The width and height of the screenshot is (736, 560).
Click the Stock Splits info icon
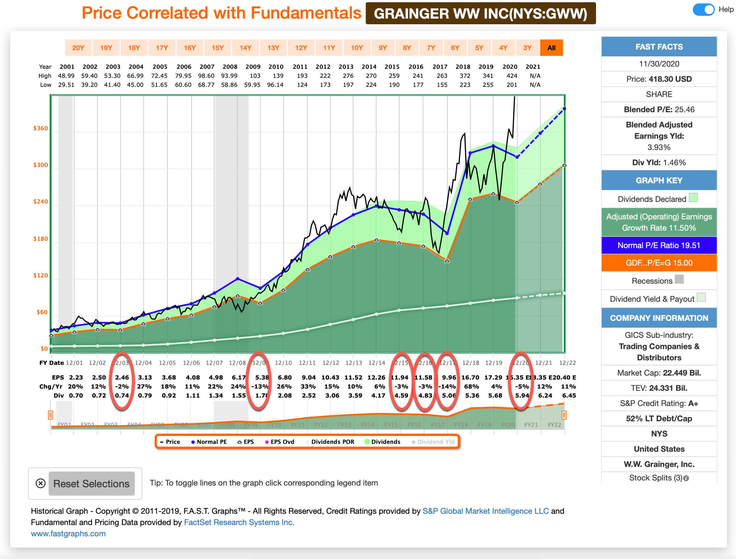pyautogui.click(x=686, y=478)
